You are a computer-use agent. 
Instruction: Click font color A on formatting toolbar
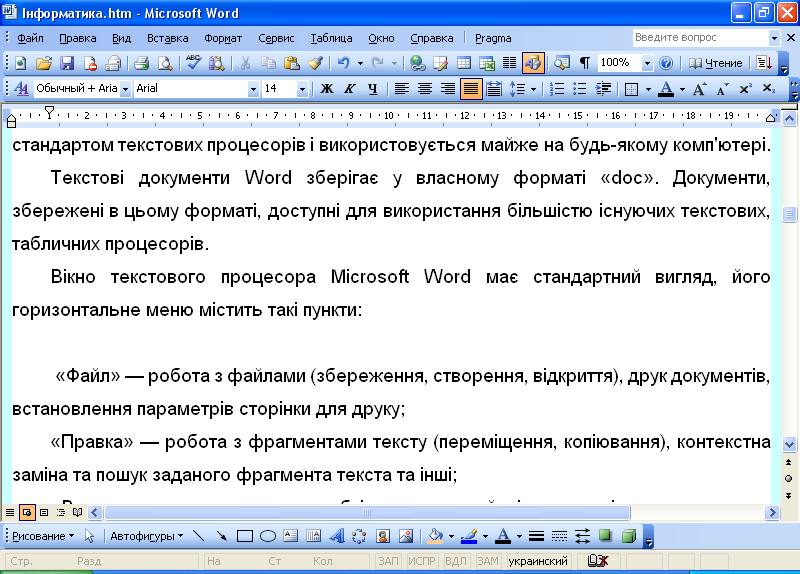pyautogui.click(x=666, y=89)
